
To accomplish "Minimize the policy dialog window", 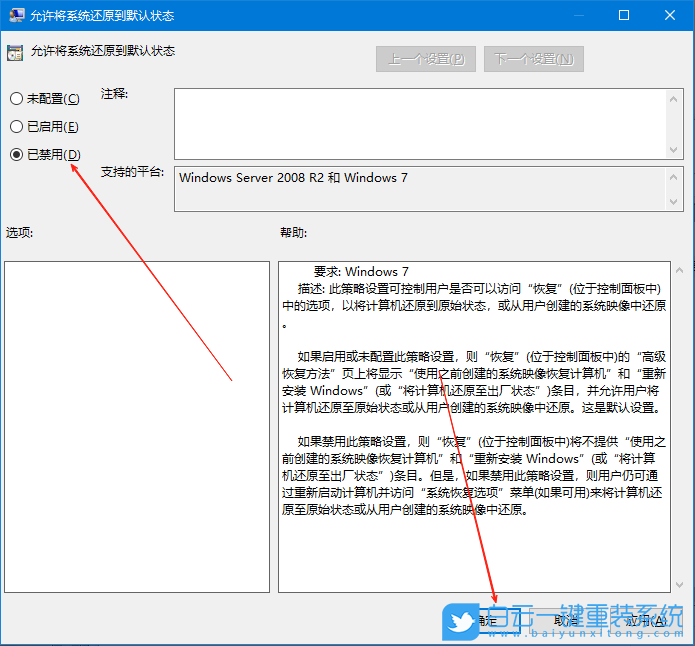I will 578,16.
